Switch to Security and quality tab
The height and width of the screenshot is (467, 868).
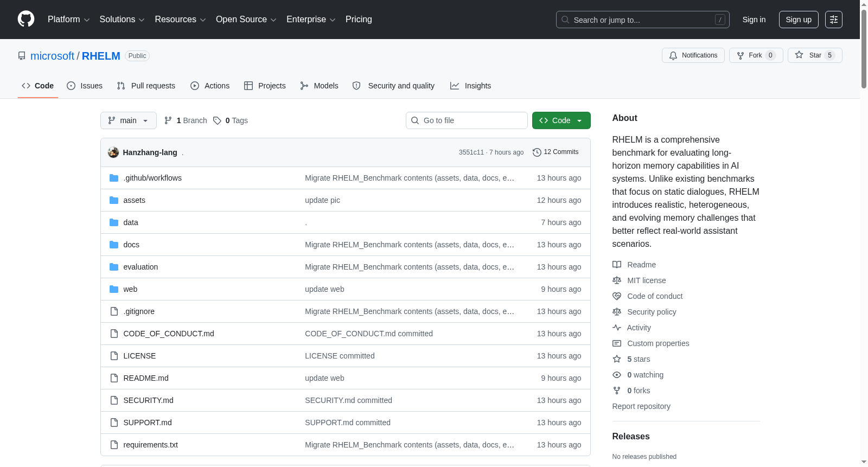pyautogui.click(x=393, y=86)
